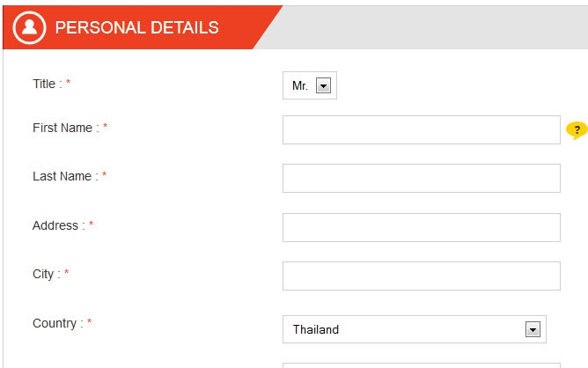Click the 'First Name :' label

[66, 128]
